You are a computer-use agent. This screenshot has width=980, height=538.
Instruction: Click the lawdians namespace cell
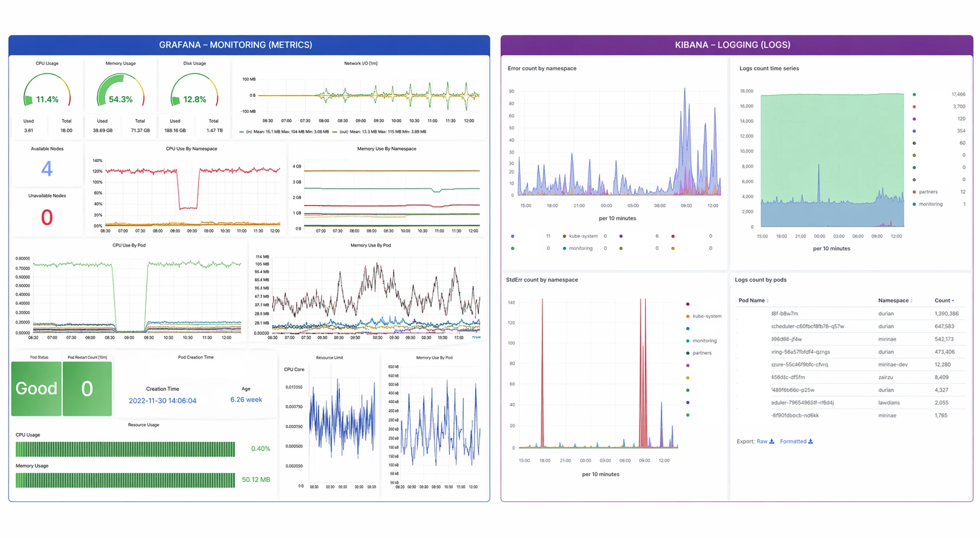pos(889,403)
